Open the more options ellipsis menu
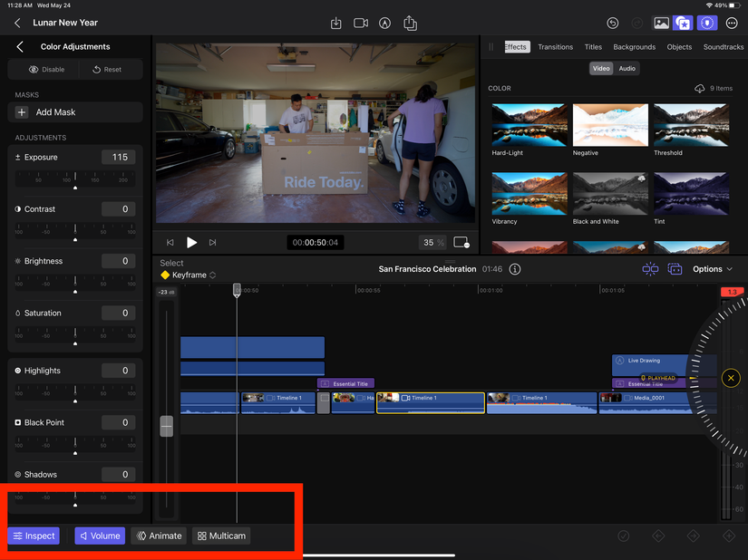 (x=732, y=23)
